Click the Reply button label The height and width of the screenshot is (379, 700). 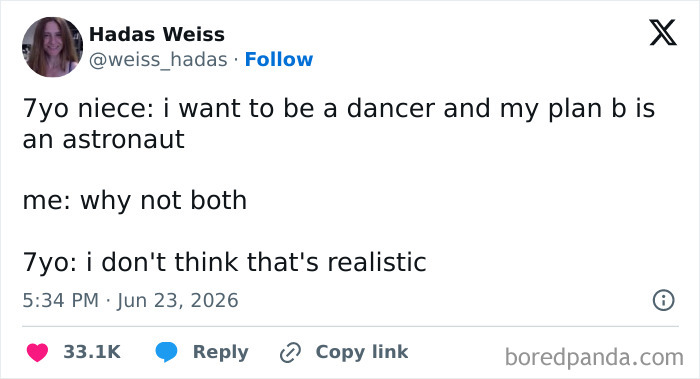coord(221,352)
